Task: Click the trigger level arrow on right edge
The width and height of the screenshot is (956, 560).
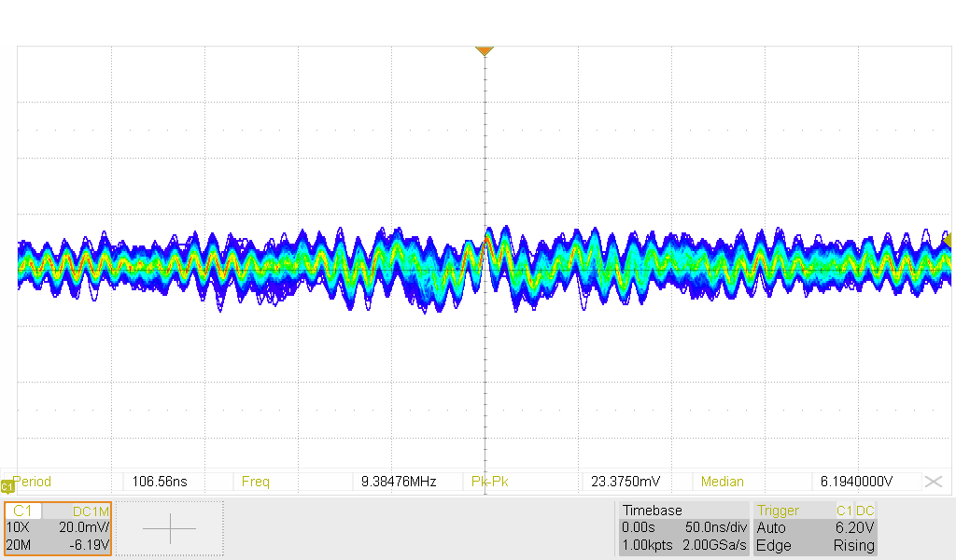Action: [949, 241]
